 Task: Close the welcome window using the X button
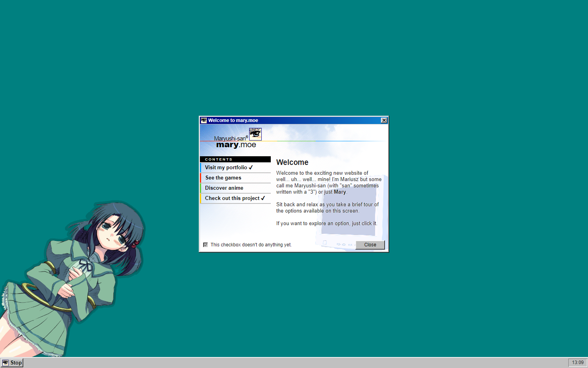click(384, 120)
